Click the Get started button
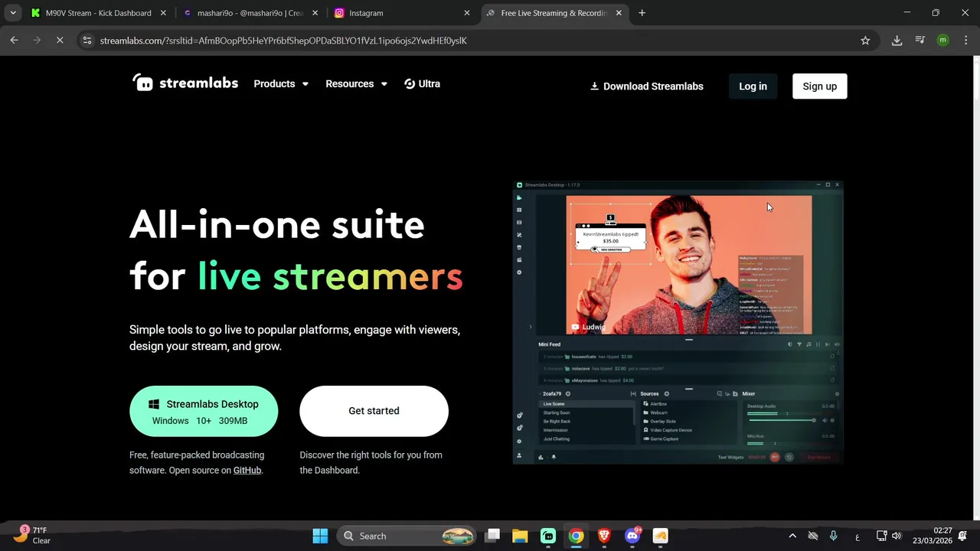 (374, 411)
